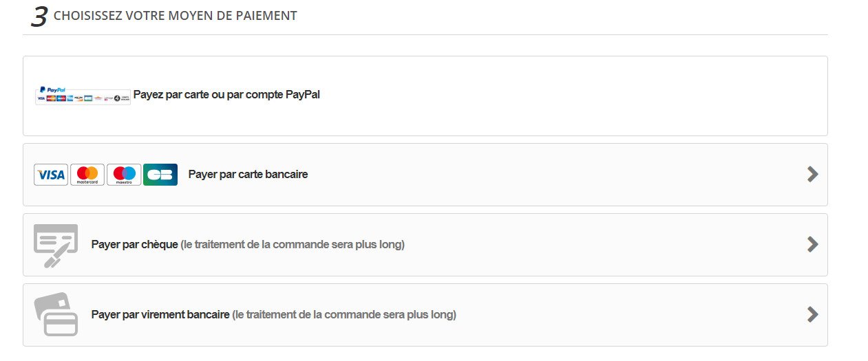The height and width of the screenshot is (361, 868).
Task: Click the PayPal wordmark above card logos
Action: 52,89
